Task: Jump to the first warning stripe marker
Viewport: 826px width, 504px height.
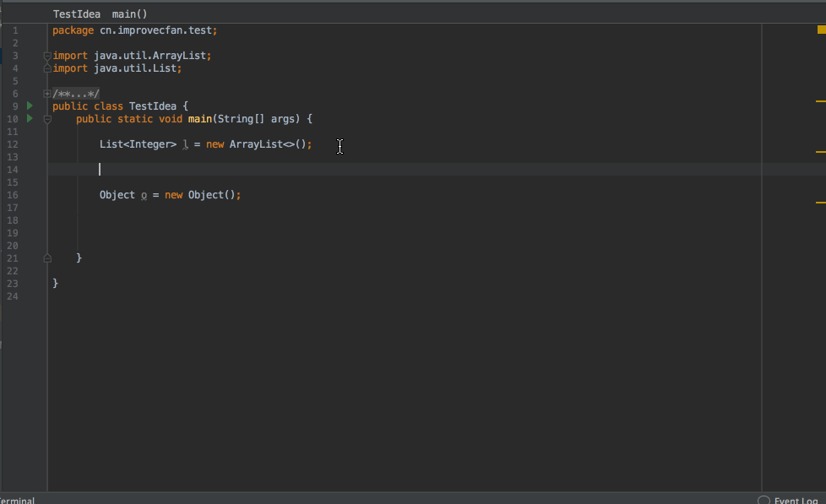Action: pyautogui.click(x=820, y=100)
